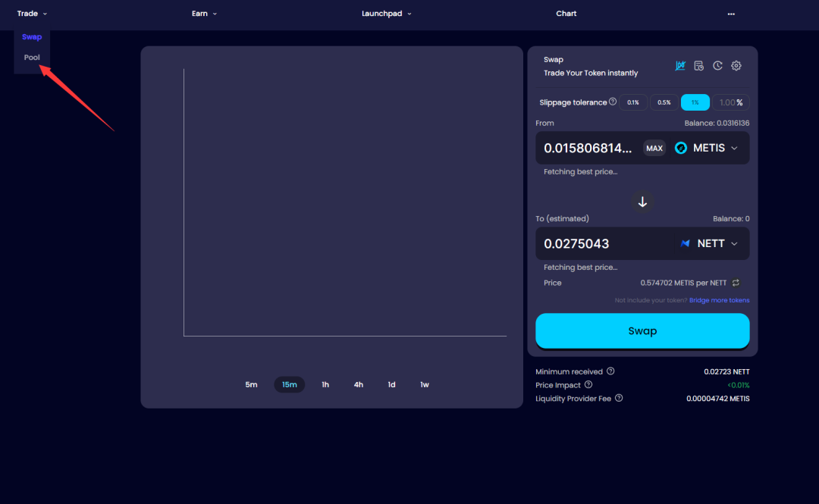Choose Pool from the Trade submenu
The width and height of the screenshot is (819, 504).
tap(32, 58)
